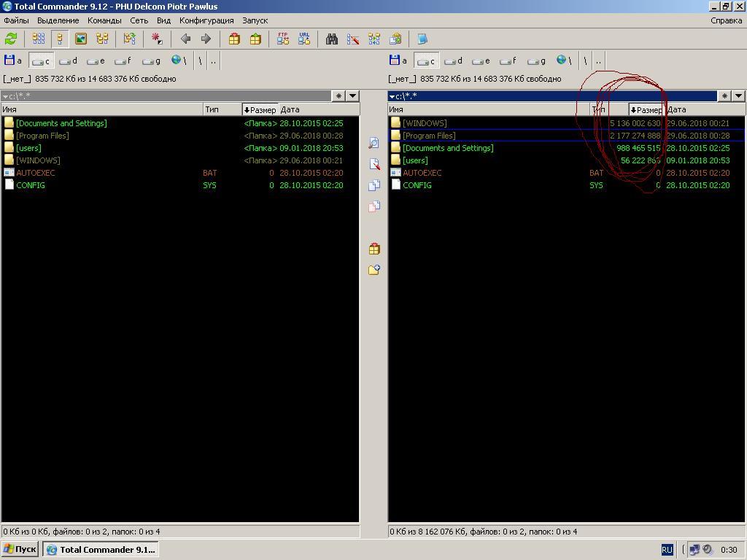Toggle Brief view mode in toolbar
The width and height of the screenshot is (747, 560).
point(39,39)
